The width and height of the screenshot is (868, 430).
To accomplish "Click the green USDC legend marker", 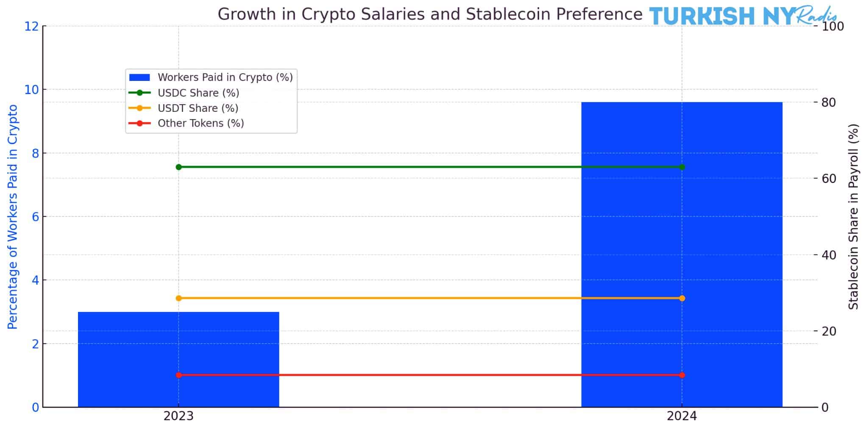I will (139, 93).
